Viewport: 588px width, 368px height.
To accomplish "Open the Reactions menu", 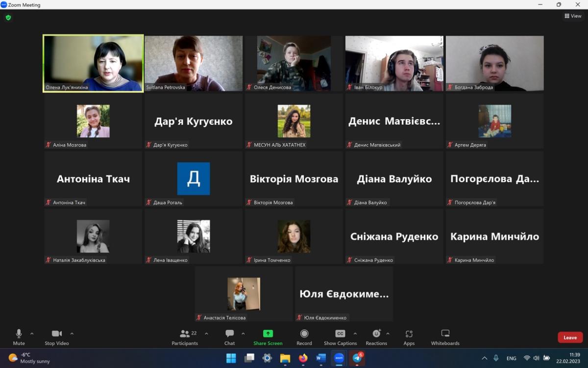I will tap(376, 337).
